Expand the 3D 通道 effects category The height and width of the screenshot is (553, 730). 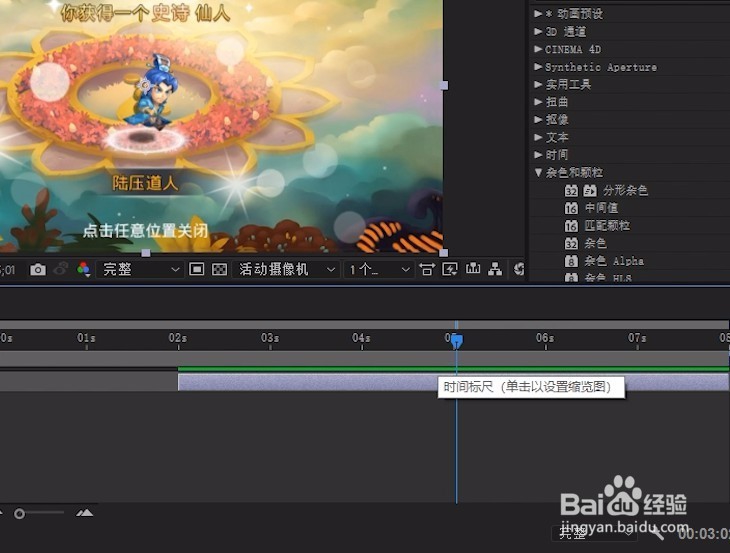point(538,32)
